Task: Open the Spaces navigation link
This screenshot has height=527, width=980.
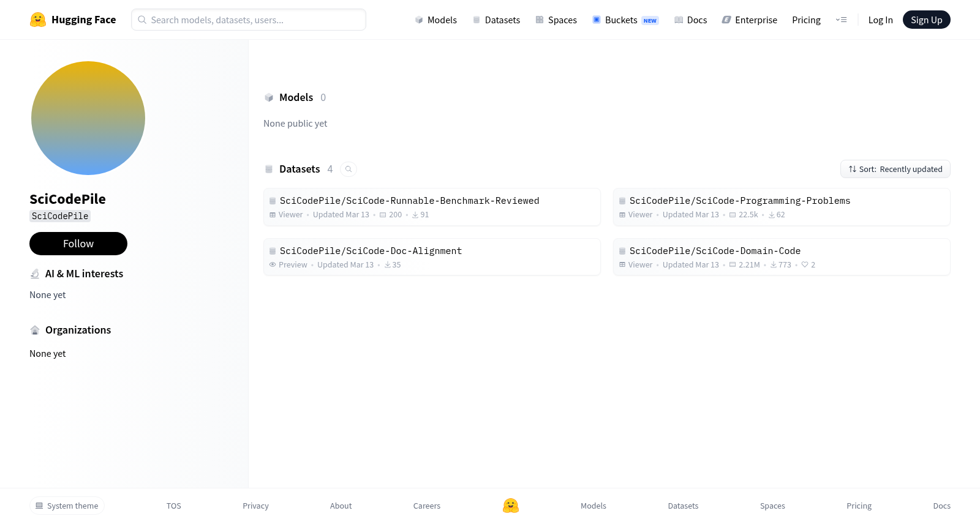Action: coord(556,20)
